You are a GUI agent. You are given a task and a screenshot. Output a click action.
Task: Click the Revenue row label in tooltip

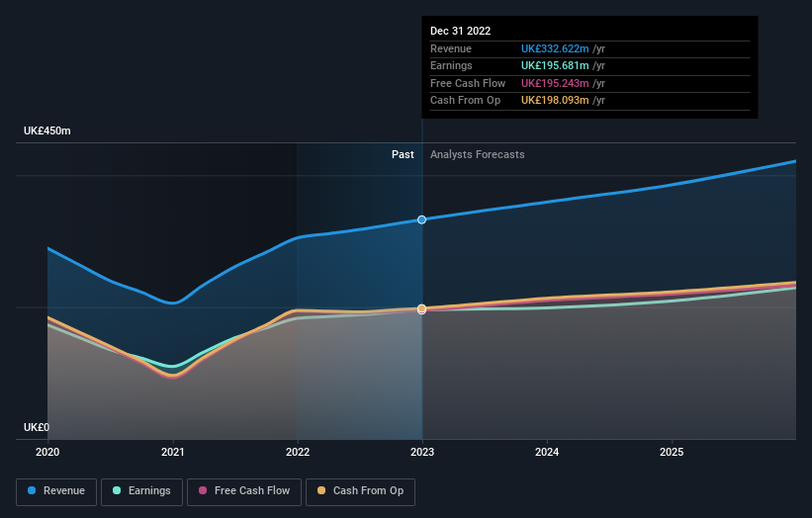(x=451, y=48)
